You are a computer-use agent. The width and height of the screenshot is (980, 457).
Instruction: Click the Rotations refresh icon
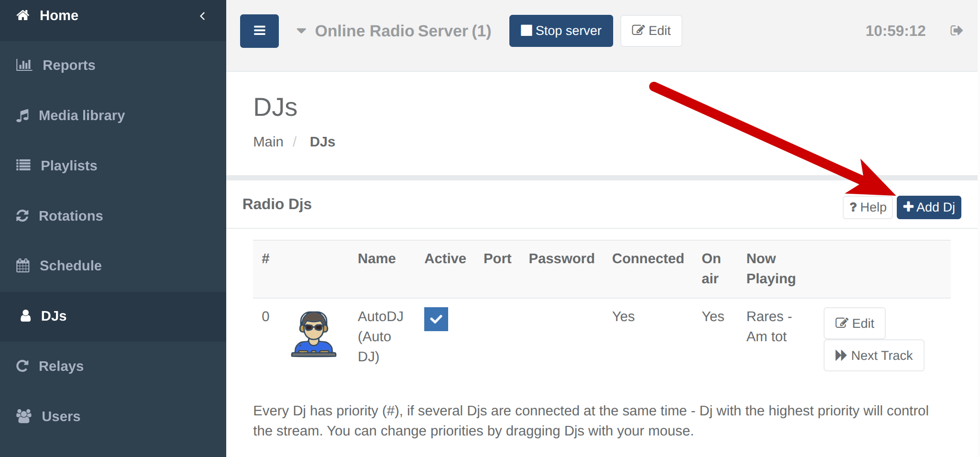click(22, 216)
